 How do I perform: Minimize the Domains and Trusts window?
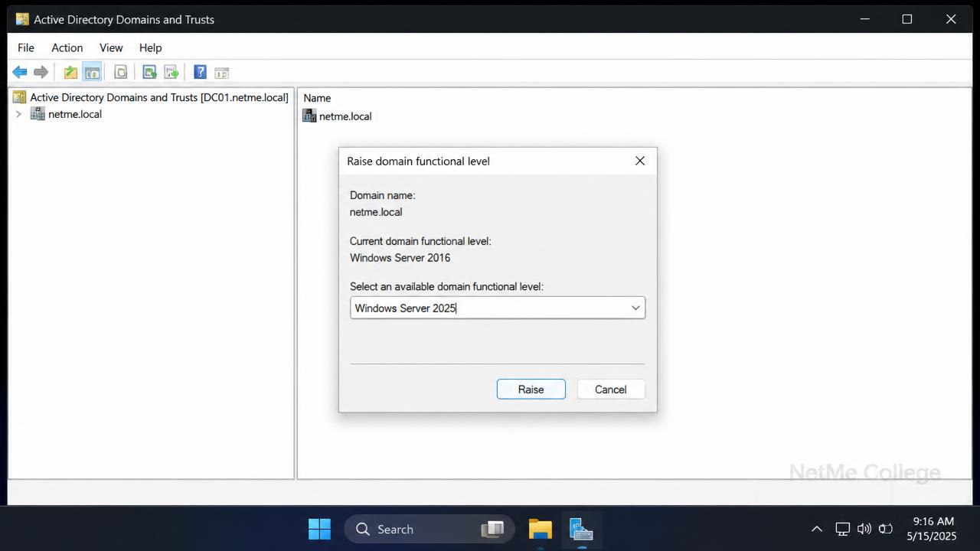[x=864, y=19]
